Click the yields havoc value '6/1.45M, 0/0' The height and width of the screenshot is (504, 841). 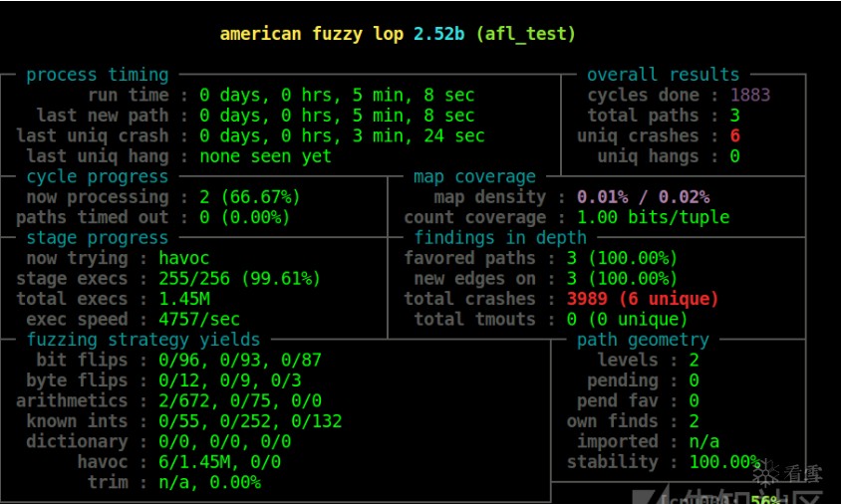tap(219, 461)
